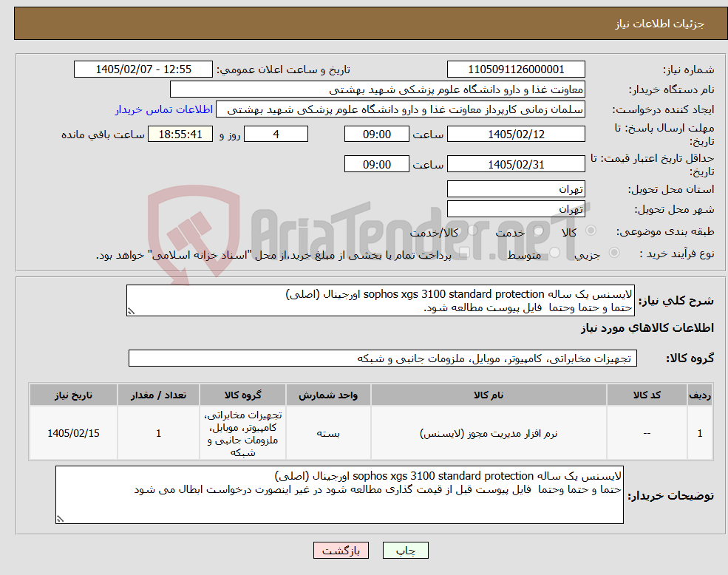This screenshot has width=728, height=575.
Task: Click the تعداد / مقدار column header
Action: point(158,395)
